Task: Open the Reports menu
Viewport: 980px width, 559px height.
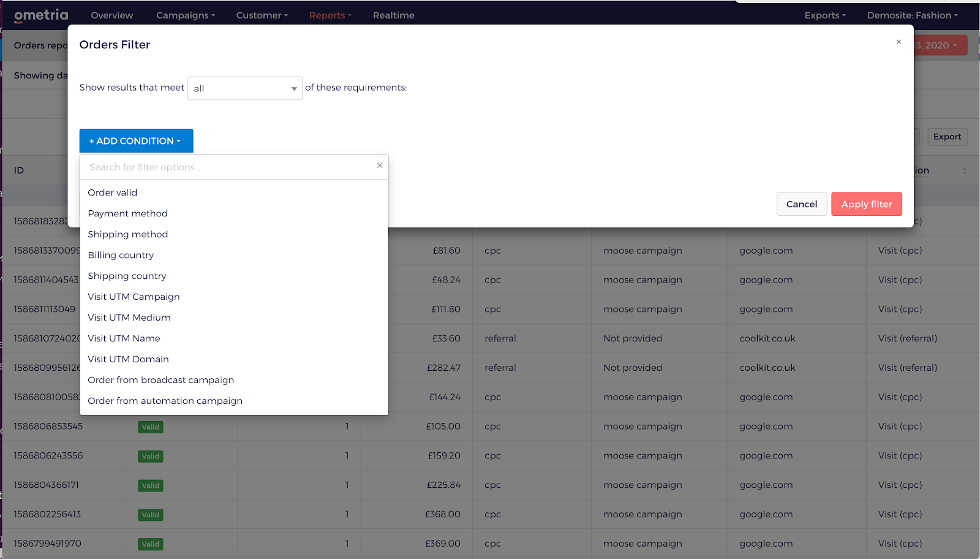Action: point(329,15)
